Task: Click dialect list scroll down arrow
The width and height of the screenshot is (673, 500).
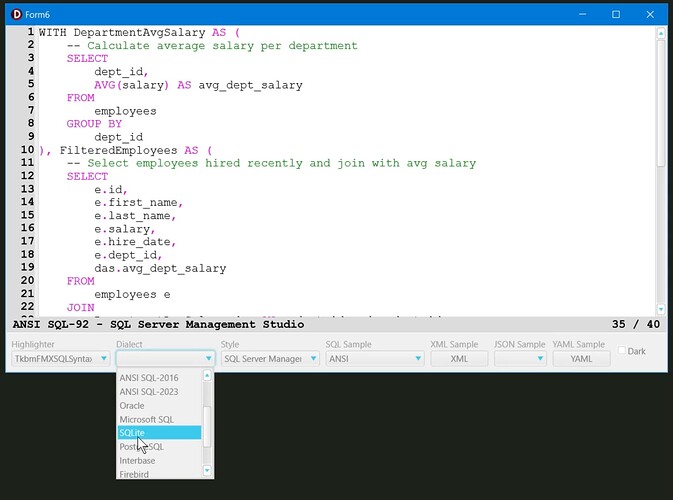Action: [x=207, y=471]
